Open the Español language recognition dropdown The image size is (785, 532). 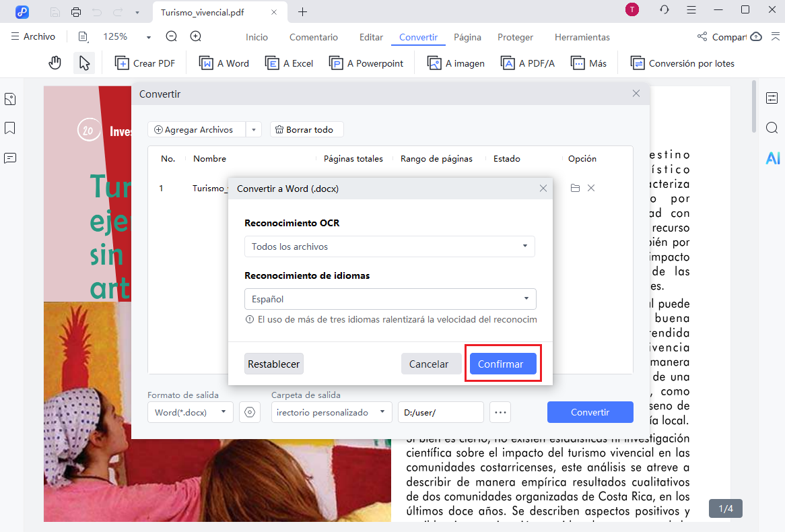tap(390, 299)
